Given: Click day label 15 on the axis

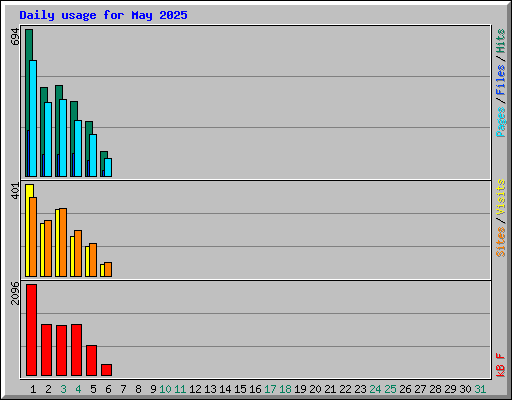Looking at the screenshot, I should [x=240, y=389].
